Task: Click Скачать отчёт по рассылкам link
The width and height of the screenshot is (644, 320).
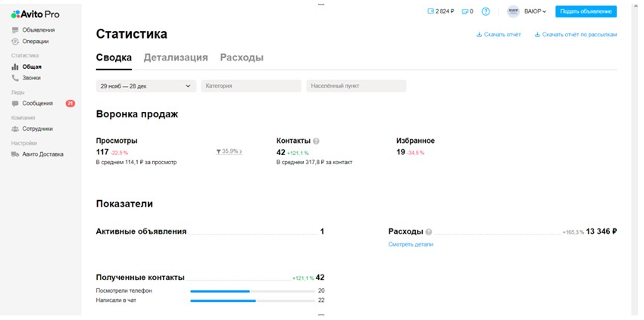Action: 576,35
